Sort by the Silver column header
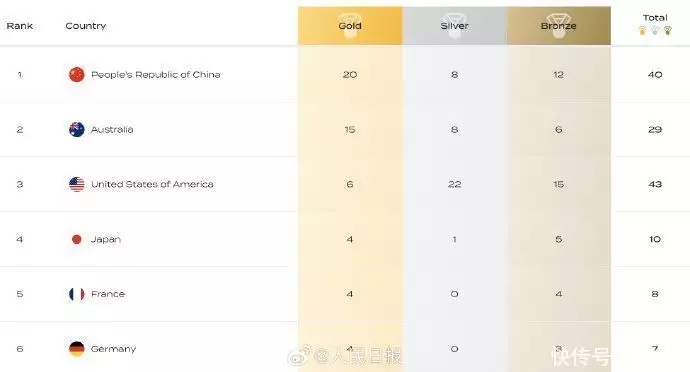This screenshot has width=690, height=372. click(454, 26)
